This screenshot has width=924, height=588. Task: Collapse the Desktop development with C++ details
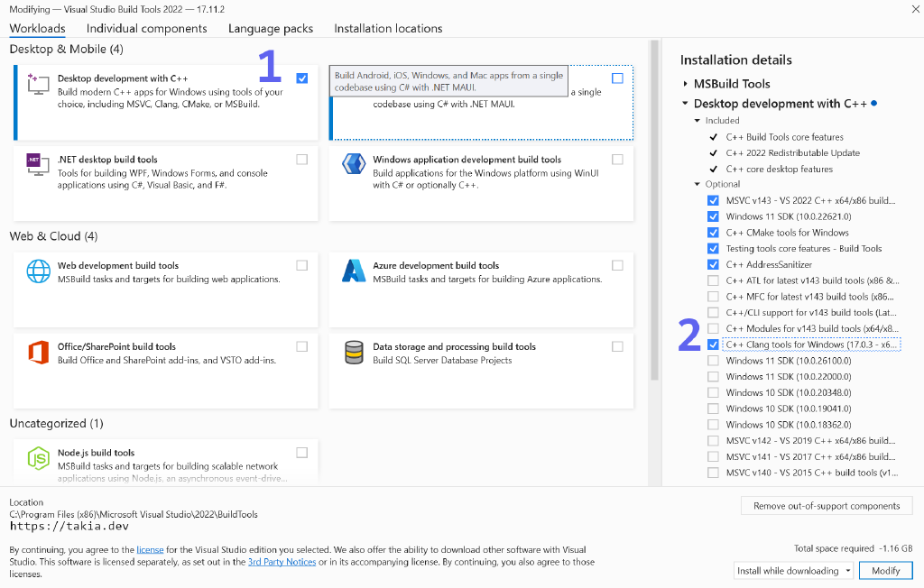coord(685,103)
